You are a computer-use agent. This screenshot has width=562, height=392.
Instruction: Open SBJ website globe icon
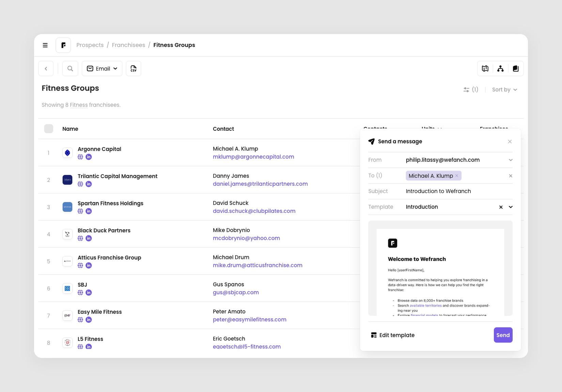[x=80, y=293]
